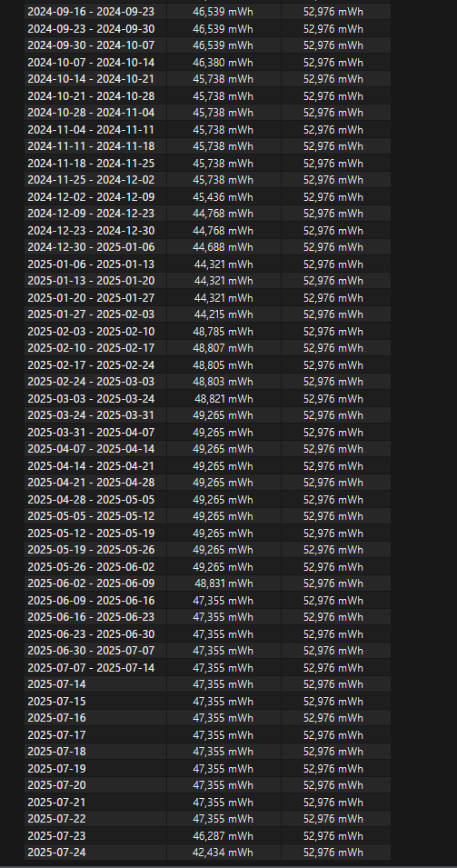Select the 2025-07-24 date row
Viewport: 457px width, 868px height.
pyautogui.click(x=207, y=853)
